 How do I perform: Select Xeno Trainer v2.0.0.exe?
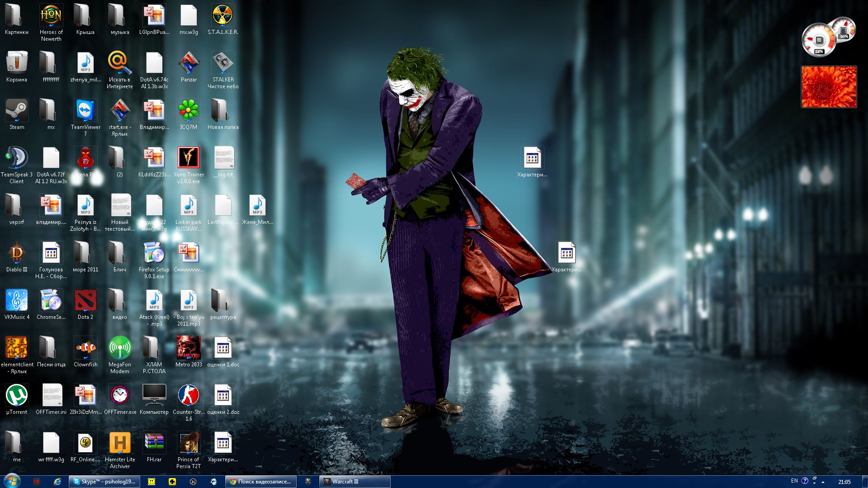189,165
